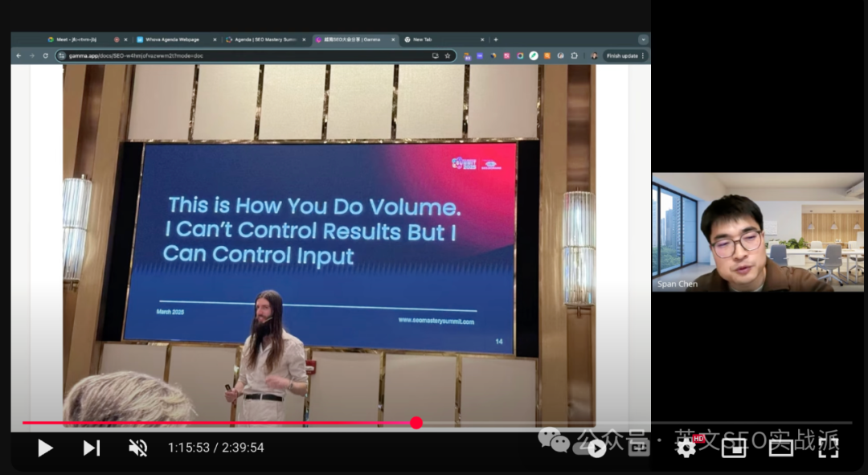This screenshot has width=868, height=475.
Task: Click the 1:15:53 / 2:39:54 time display
Action: [216, 448]
